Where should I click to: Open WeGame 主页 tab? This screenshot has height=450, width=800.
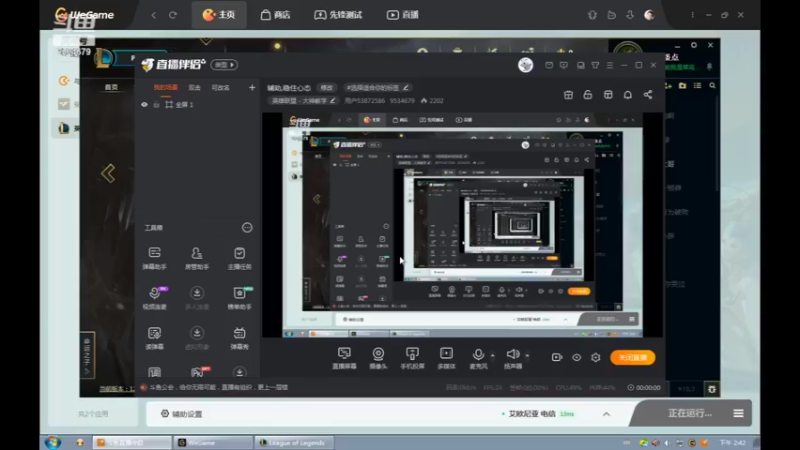pyautogui.click(x=219, y=15)
